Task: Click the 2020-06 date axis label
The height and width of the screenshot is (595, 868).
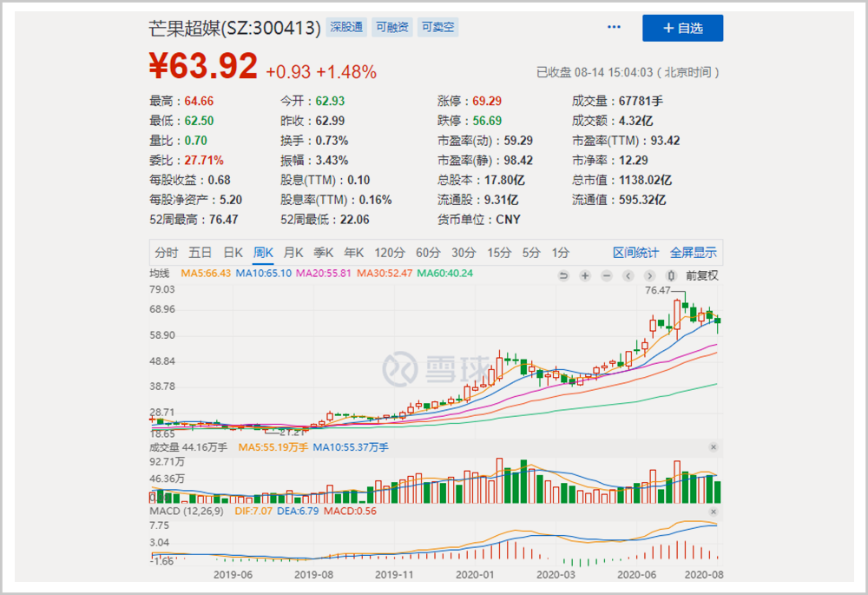Action: [x=636, y=574]
